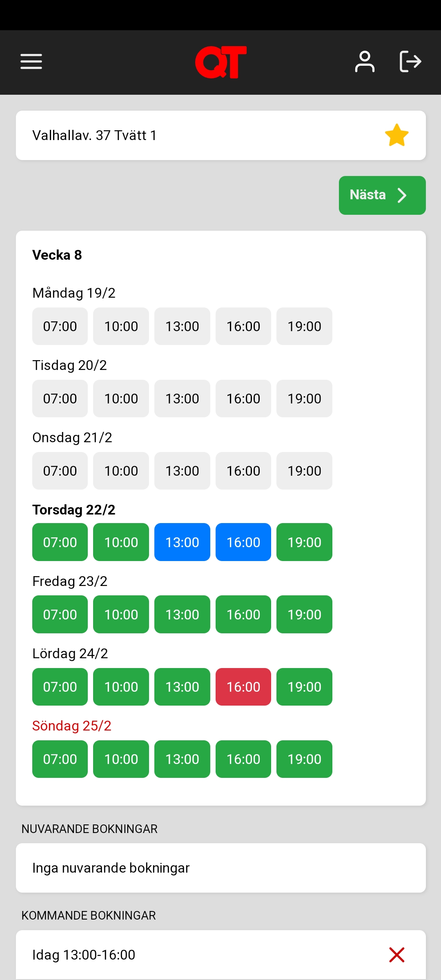
Task: Tap the red 16:00 slot on Lördag
Action: coord(243,687)
